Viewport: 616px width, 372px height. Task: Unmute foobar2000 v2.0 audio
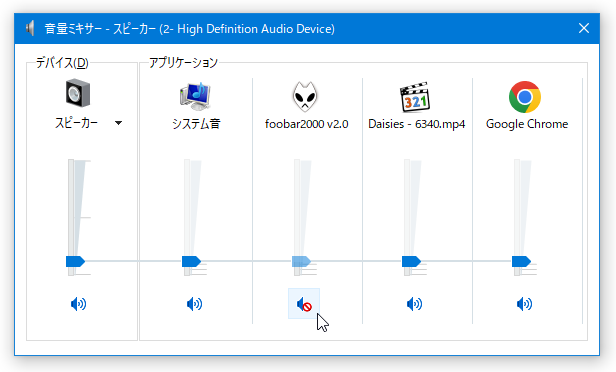click(x=304, y=304)
